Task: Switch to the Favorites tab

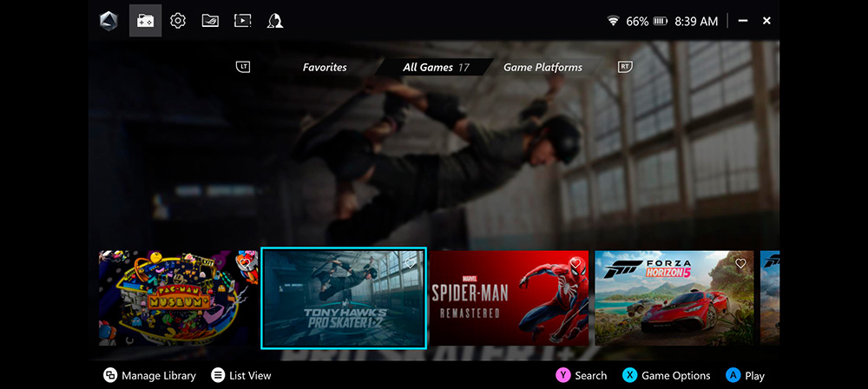Action: tap(325, 68)
